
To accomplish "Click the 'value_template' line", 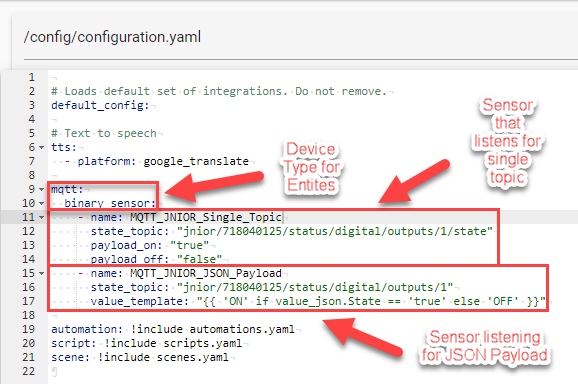I will (x=318, y=301).
